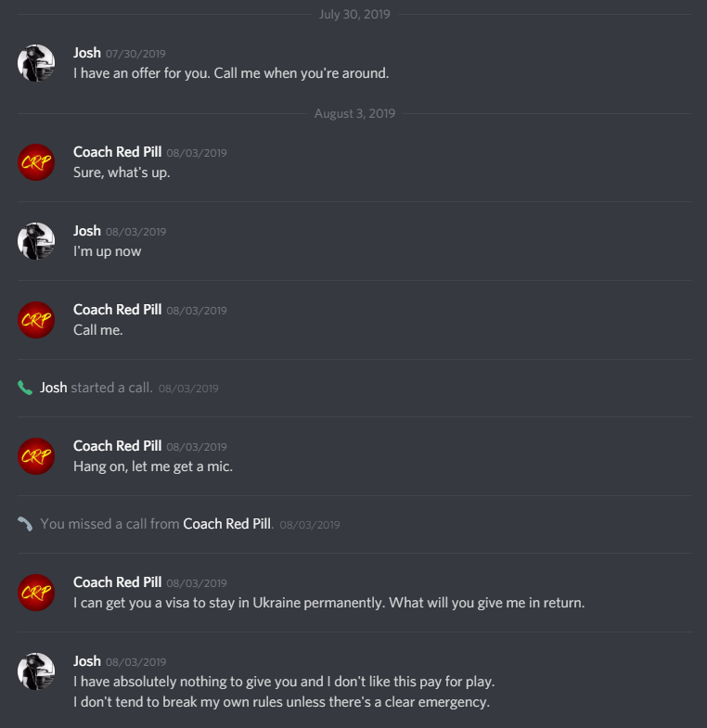Select Coach Red Pill username above "Hang on" message
Image resolution: width=707 pixels, height=728 pixels.
click(x=117, y=446)
